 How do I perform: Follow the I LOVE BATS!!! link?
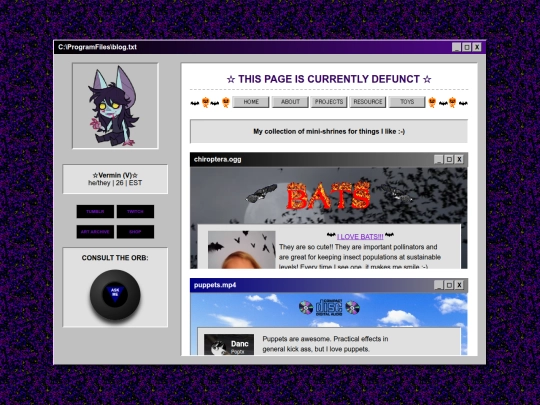[x=360, y=237]
